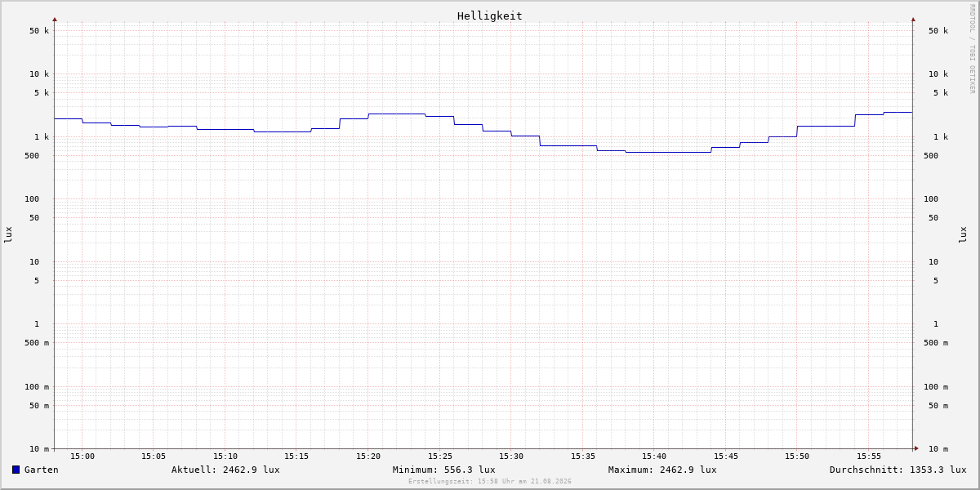Screen dimensions: 980x490
Task: Click the red arrow at x-axis end
Action: pyautogui.click(x=916, y=448)
